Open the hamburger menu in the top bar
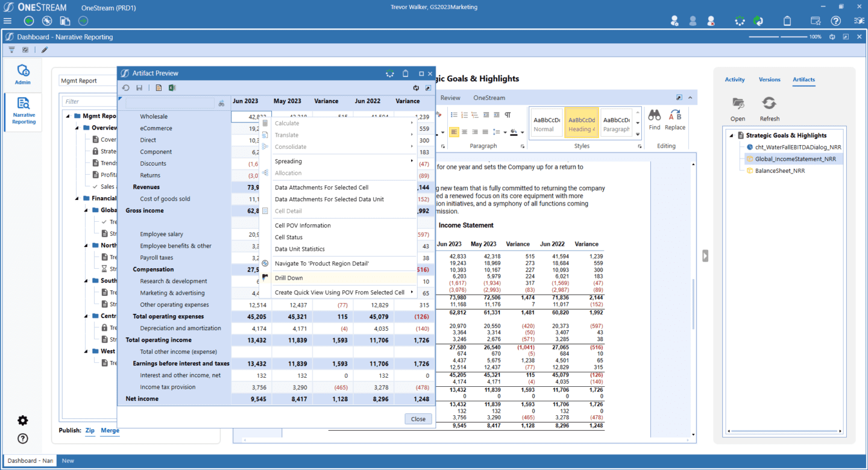Image resolution: width=868 pixels, height=470 pixels. pos(8,21)
